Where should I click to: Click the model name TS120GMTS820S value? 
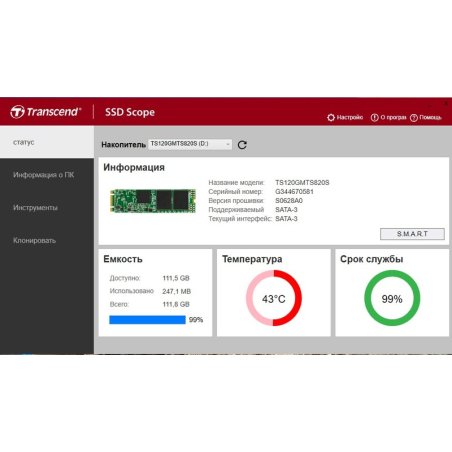302,182
